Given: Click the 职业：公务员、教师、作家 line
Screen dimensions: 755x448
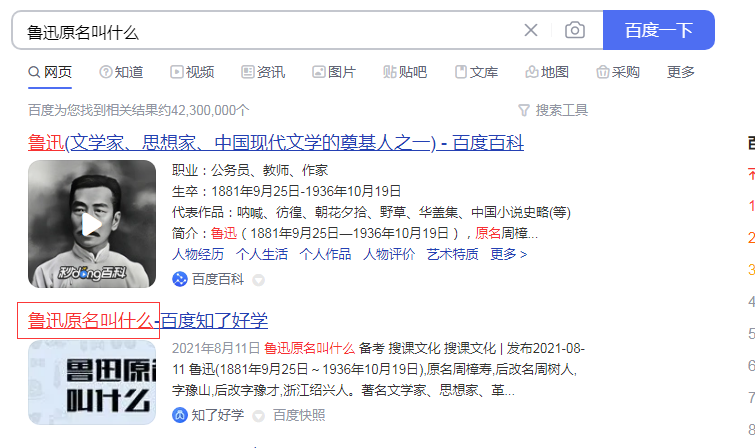Looking at the screenshot, I should click(x=250, y=170).
